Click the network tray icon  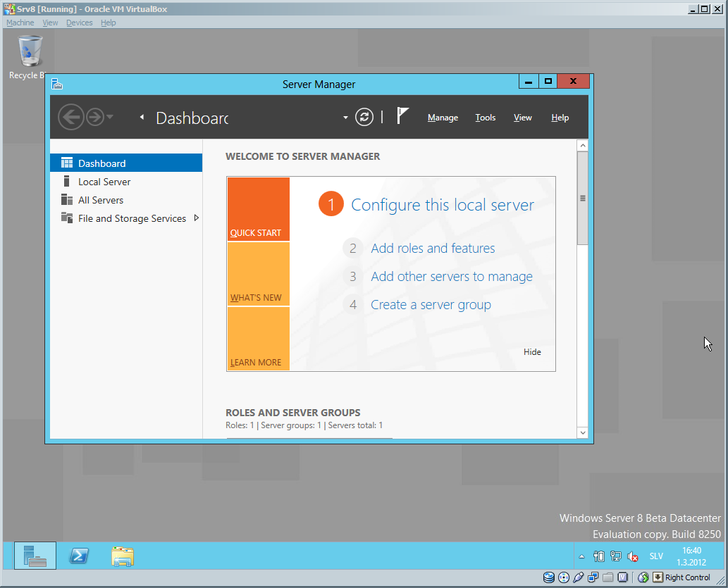(616, 556)
